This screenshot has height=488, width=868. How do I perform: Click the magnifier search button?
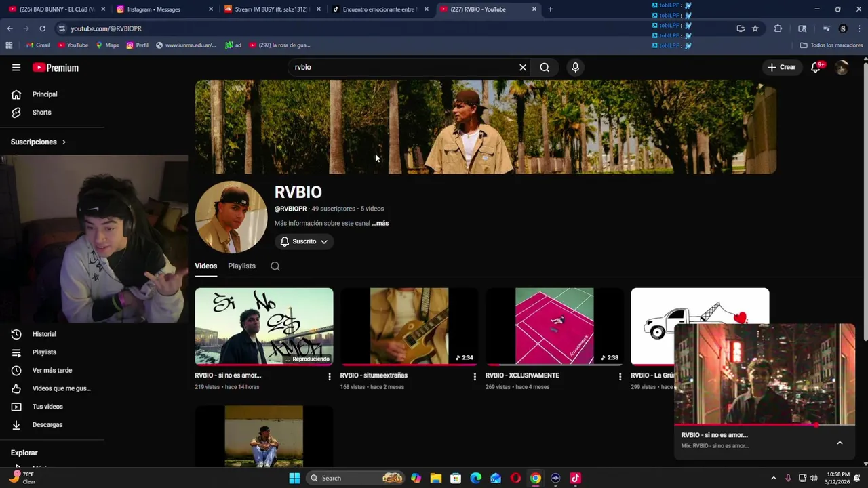(x=545, y=67)
